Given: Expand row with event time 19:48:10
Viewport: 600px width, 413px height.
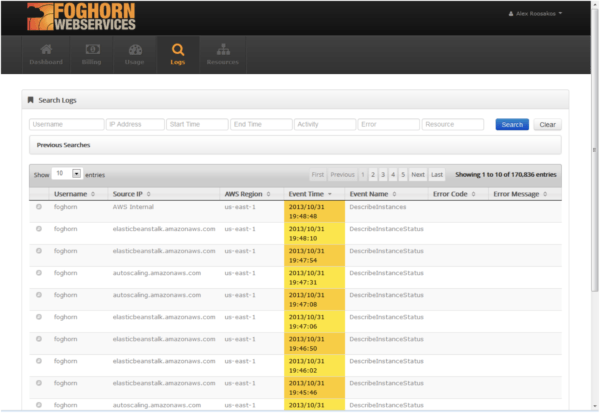Looking at the screenshot, I should (x=39, y=229).
